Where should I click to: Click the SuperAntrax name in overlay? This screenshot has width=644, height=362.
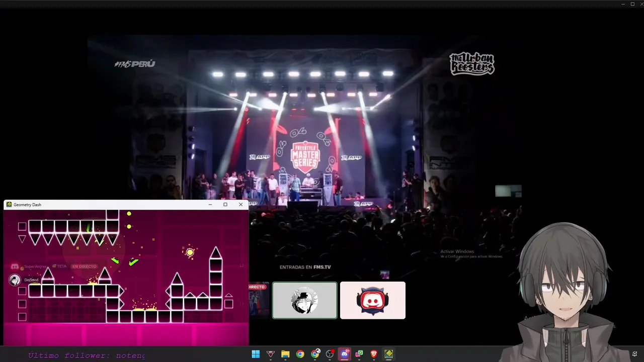35,266
